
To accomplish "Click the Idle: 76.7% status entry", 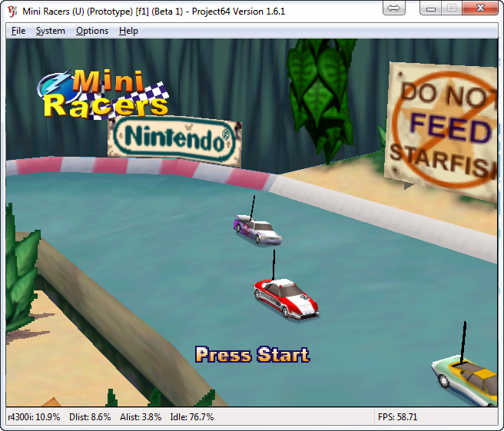I will tap(192, 417).
